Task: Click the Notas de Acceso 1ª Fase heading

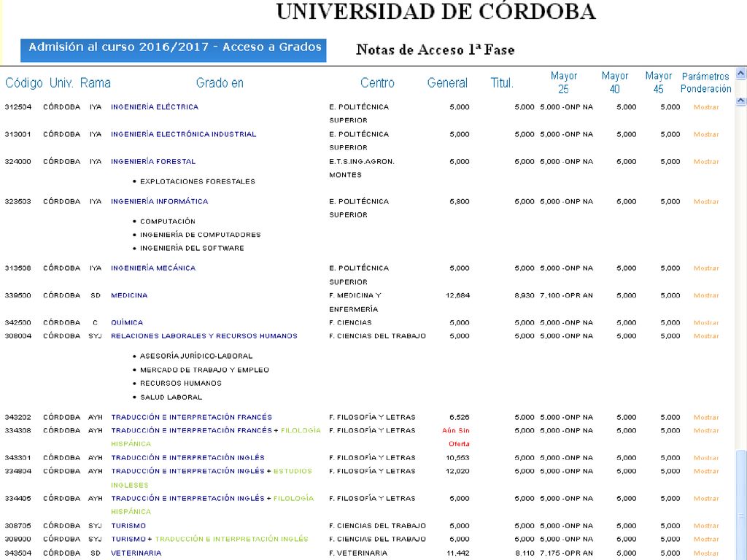Action: coord(436,50)
